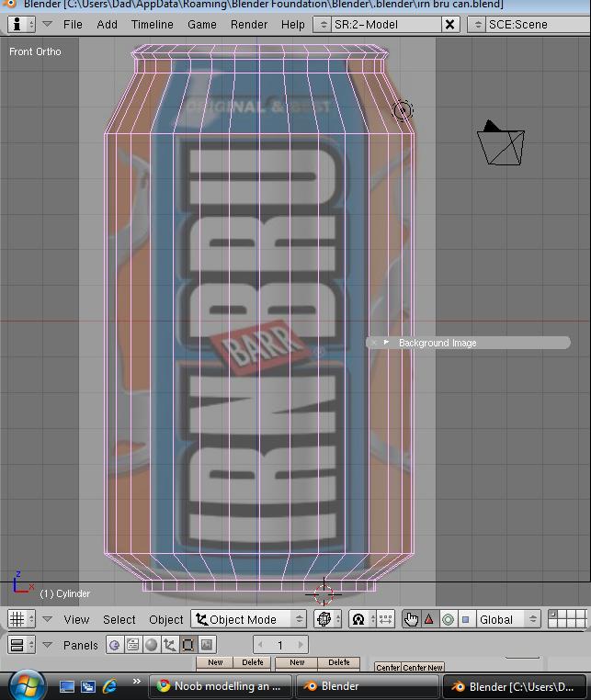This screenshot has width=591, height=700.
Task: Browse scenes with arrows beside SCE:Scene
Action: click(x=477, y=24)
